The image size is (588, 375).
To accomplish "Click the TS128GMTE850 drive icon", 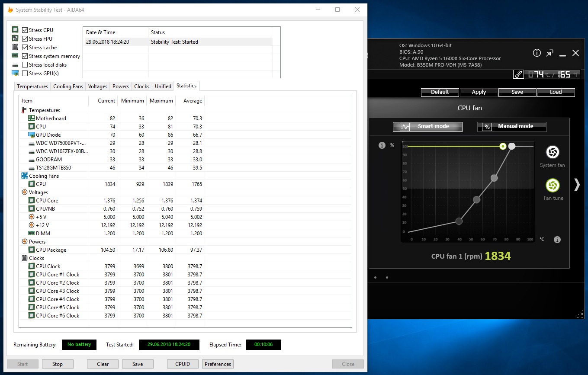I will click(x=32, y=168).
